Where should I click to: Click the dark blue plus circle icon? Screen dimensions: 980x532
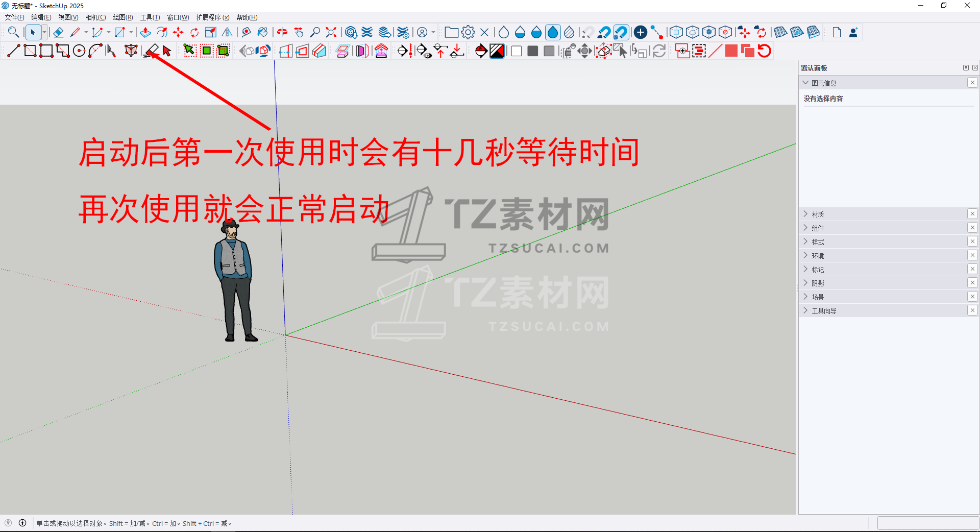coord(641,33)
